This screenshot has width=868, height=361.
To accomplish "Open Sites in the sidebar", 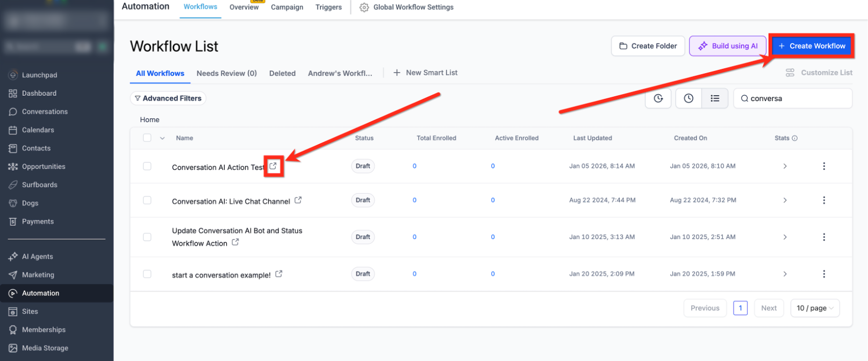I will coord(30,312).
